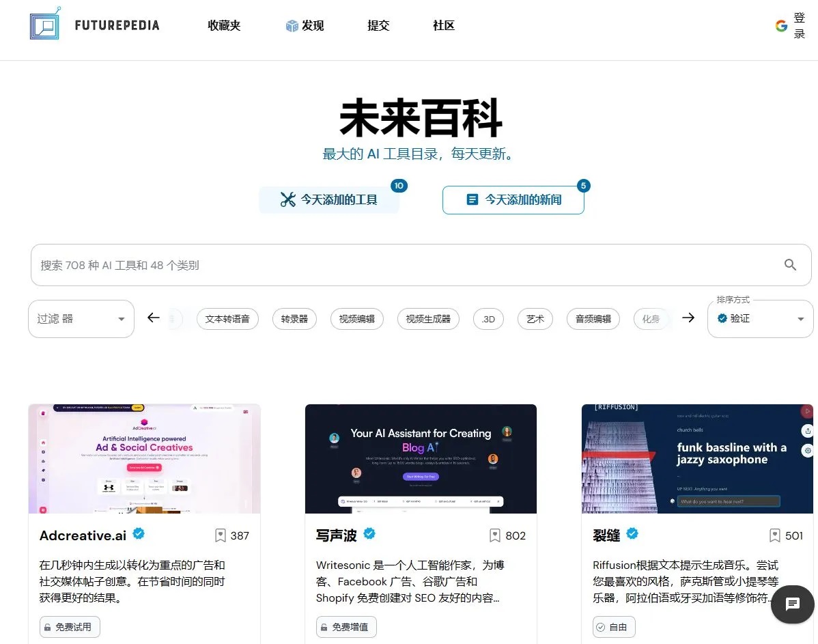Click the FUTUREPEDIA wordmark
The height and width of the screenshot is (644, 818).
(117, 25)
